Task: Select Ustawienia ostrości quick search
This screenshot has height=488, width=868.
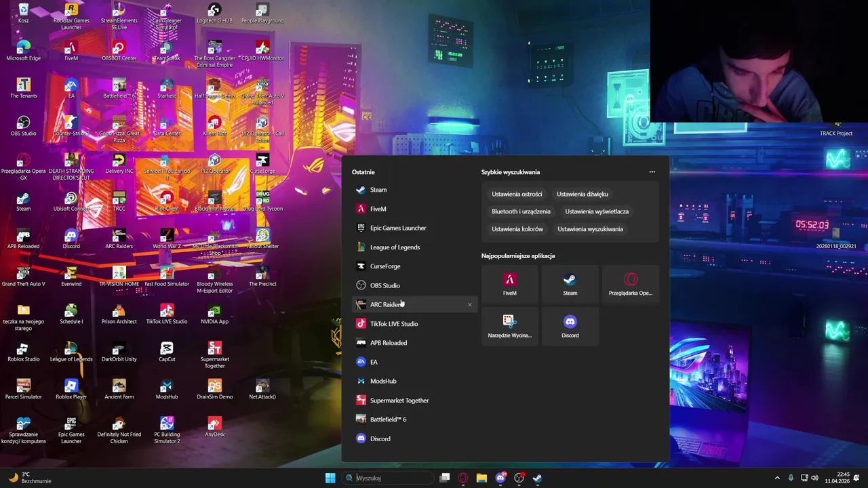Action: click(x=517, y=194)
